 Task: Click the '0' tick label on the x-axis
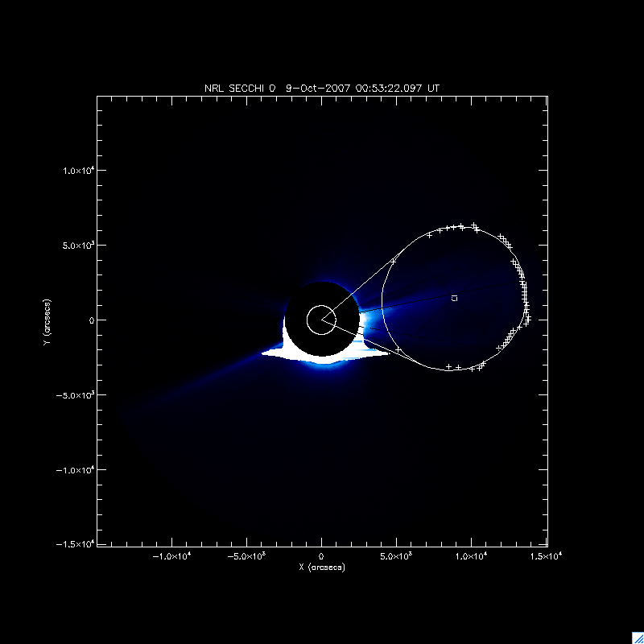click(322, 556)
